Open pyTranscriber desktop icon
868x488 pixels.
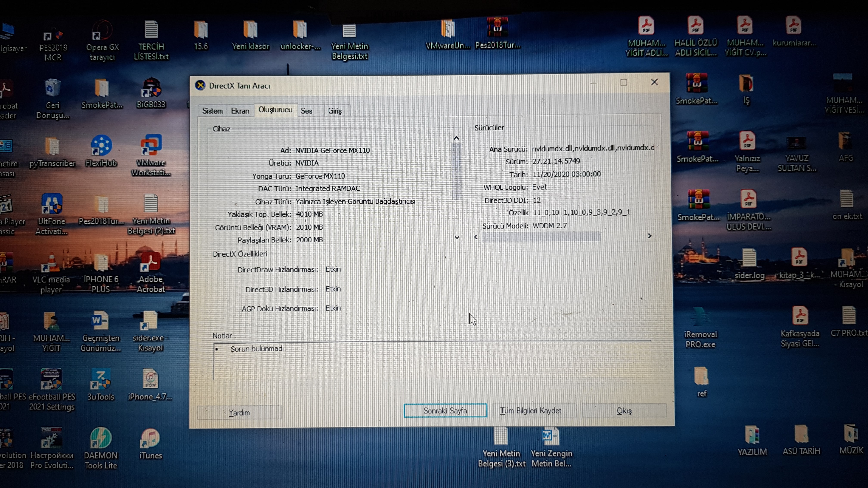pos(52,153)
